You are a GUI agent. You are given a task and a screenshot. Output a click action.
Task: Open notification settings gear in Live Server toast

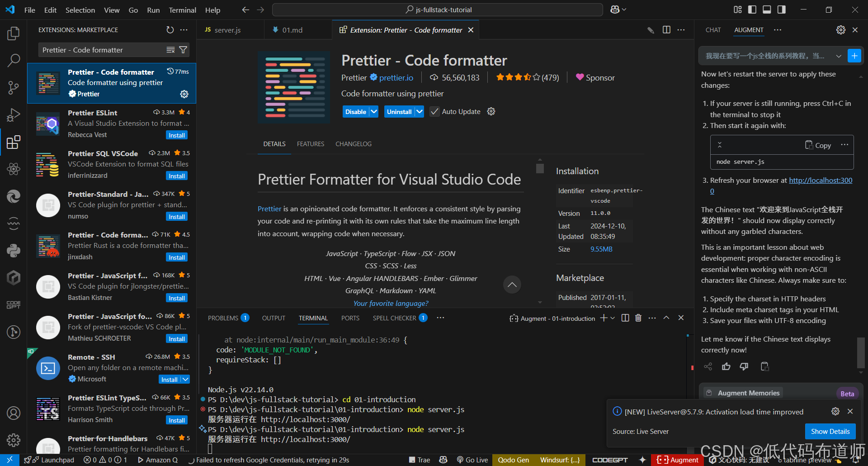click(835, 411)
